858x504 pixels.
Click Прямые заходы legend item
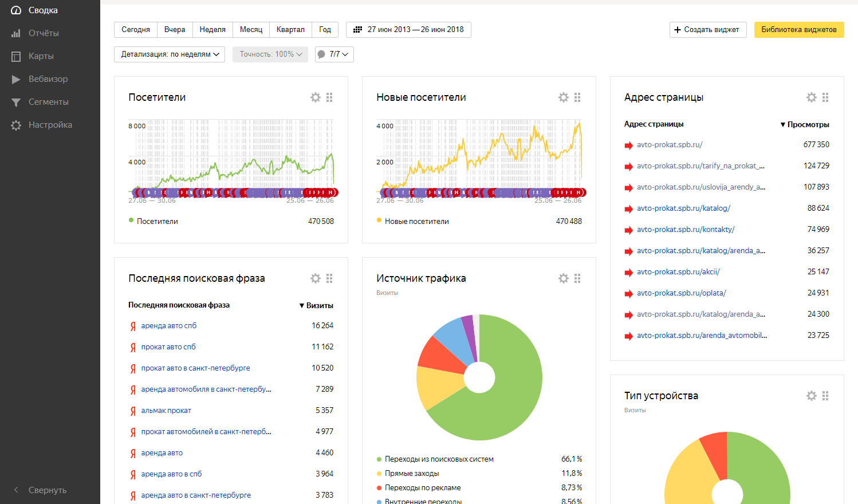[408, 474]
